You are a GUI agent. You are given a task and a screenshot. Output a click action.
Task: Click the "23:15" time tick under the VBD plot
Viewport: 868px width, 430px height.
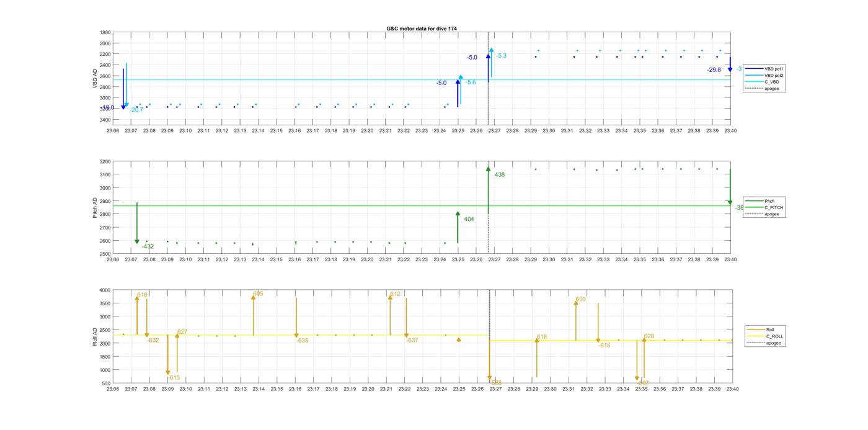276,131
